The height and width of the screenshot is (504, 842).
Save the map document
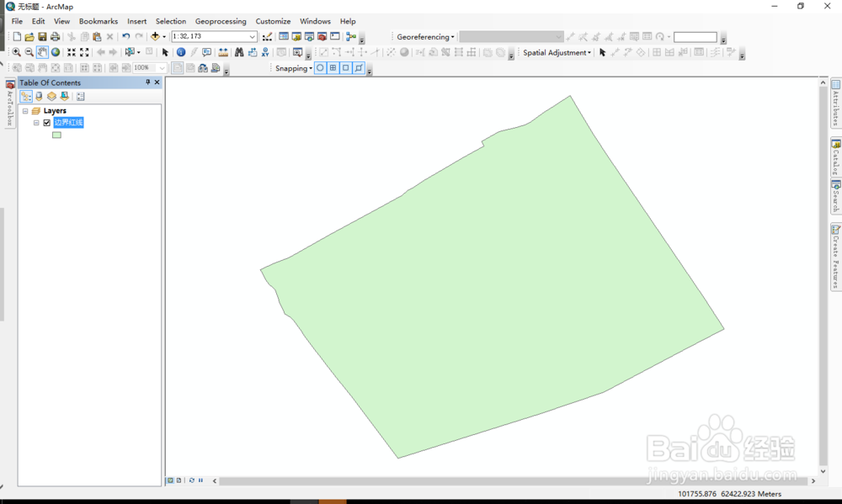click(42, 36)
